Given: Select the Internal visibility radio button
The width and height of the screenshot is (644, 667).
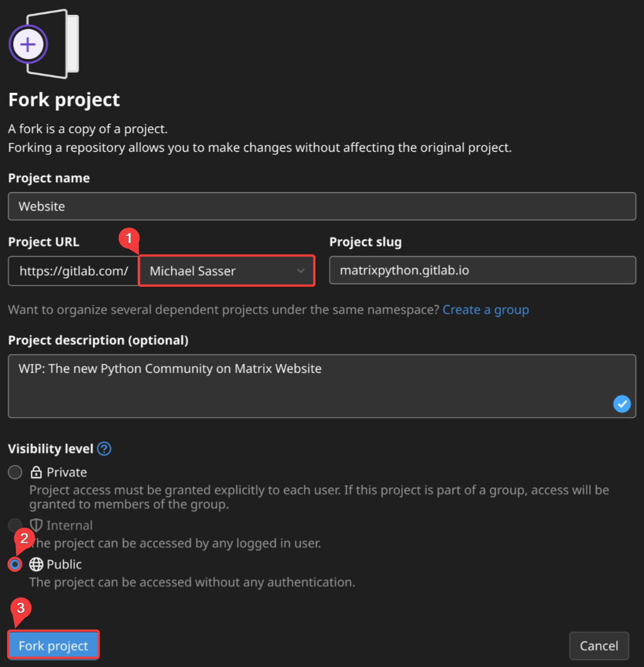Looking at the screenshot, I should (15, 525).
